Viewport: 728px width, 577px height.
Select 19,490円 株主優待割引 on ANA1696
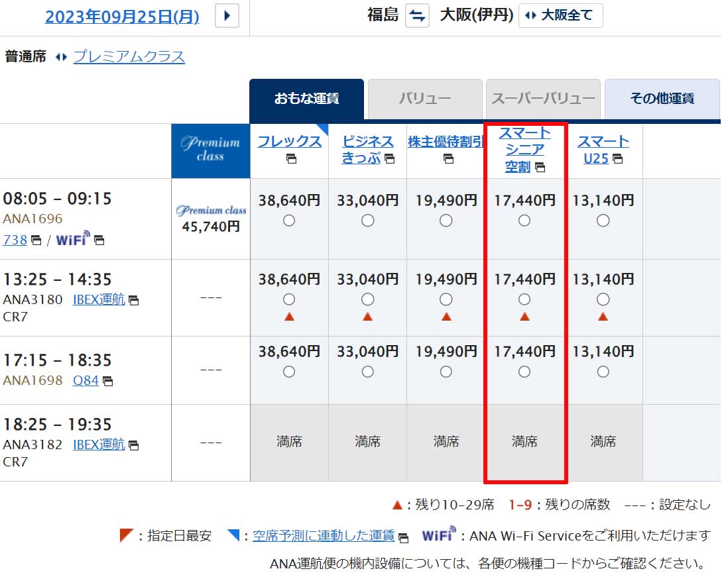tap(446, 221)
